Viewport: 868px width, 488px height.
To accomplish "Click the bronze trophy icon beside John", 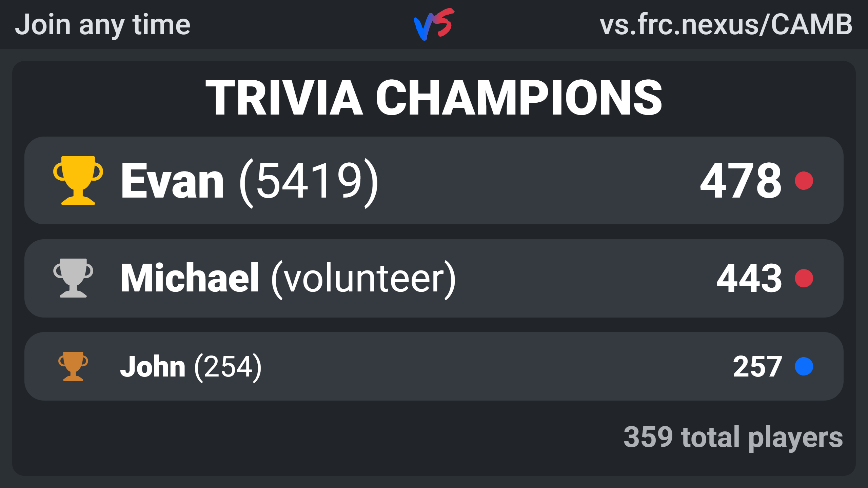I will point(73,366).
